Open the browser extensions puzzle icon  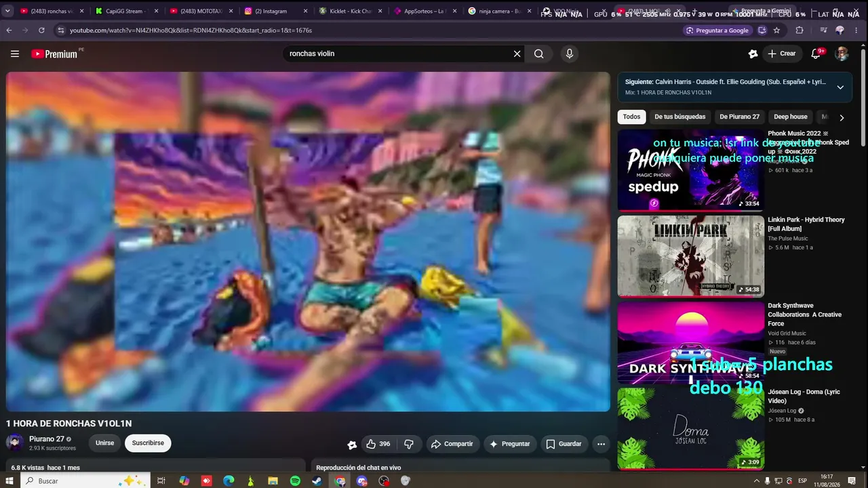tap(800, 30)
